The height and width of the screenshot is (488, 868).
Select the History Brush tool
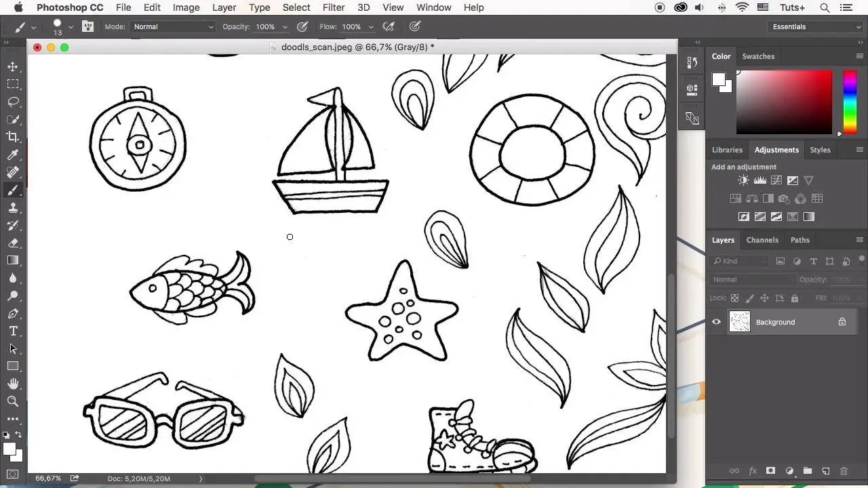[13, 226]
